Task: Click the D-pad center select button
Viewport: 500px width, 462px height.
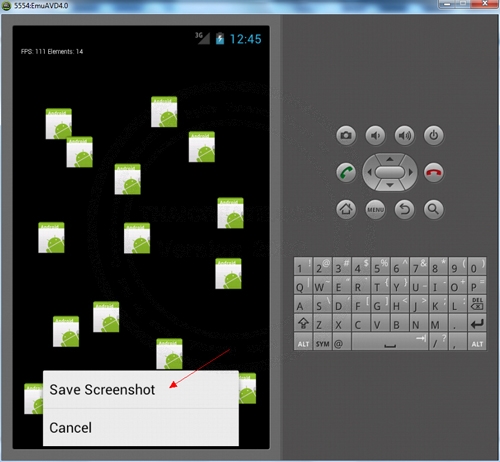Action: (x=390, y=172)
